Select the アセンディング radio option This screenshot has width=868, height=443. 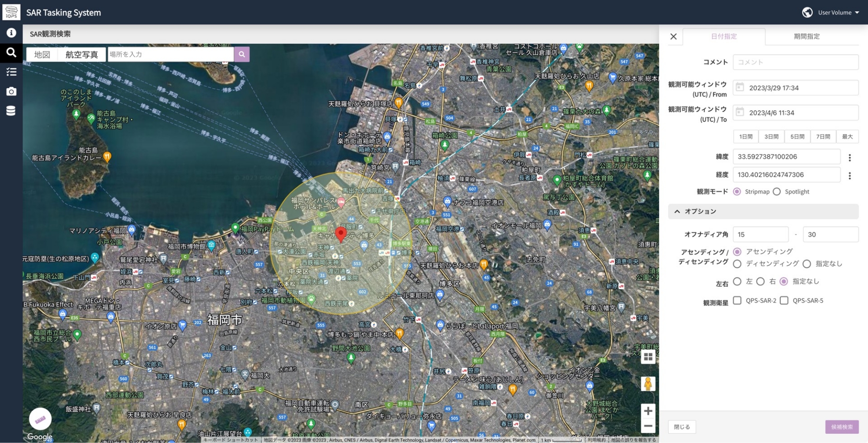[x=737, y=251]
